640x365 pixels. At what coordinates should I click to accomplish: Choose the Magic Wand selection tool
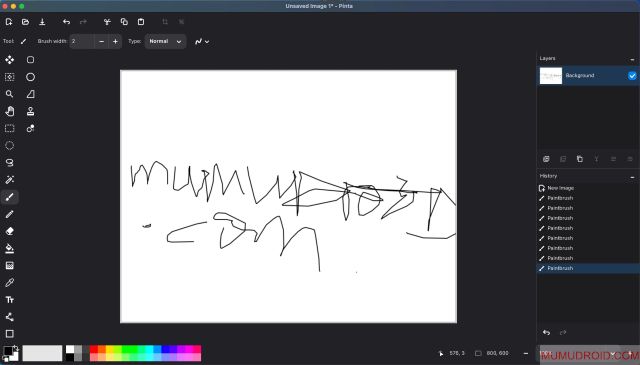pos(10,180)
